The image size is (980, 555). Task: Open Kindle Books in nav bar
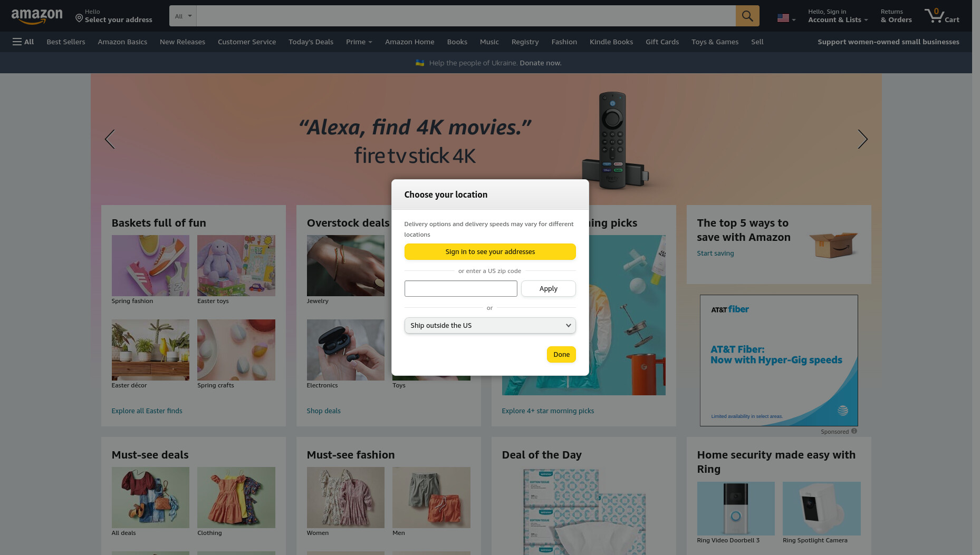tap(611, 42)
